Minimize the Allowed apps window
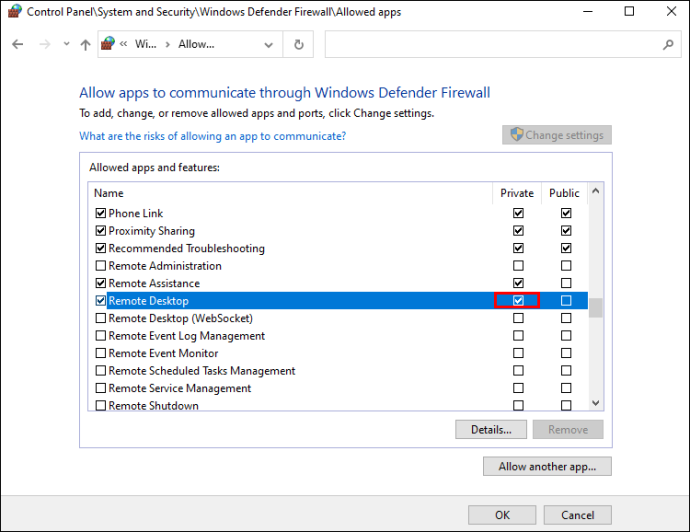Viewport: 690px width, 532px height. (x=587, y=11)
